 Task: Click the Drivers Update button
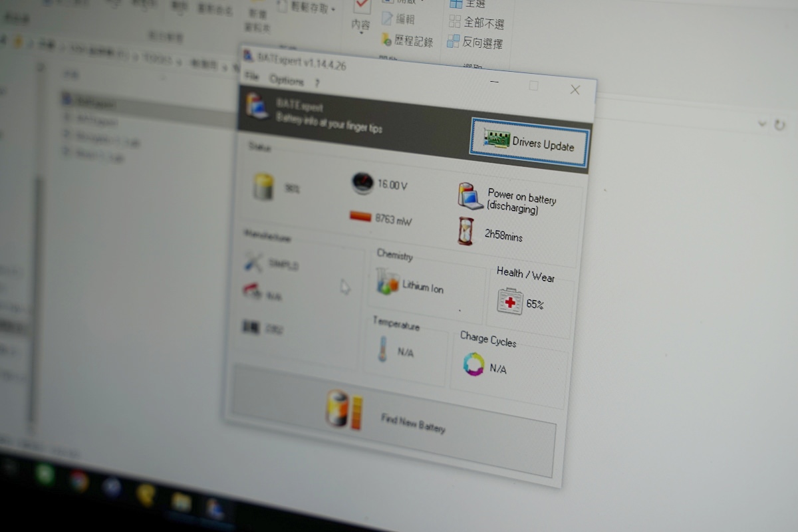coord(529,142)
